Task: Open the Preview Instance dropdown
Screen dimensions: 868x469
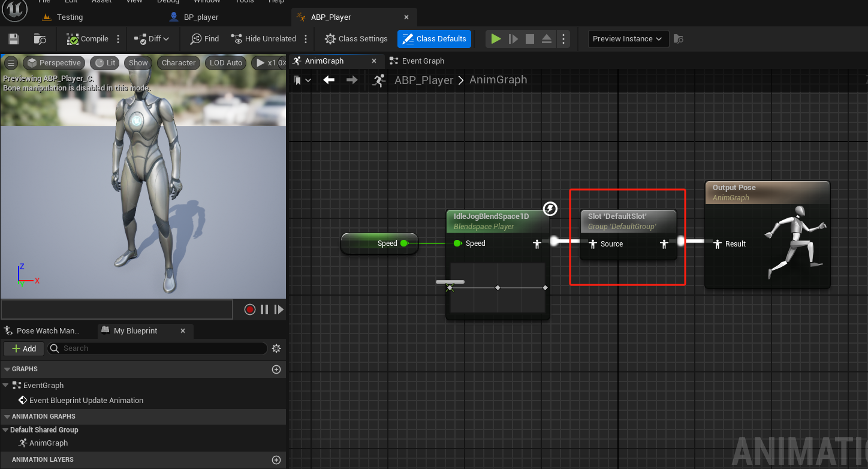Action: (629, 39)
